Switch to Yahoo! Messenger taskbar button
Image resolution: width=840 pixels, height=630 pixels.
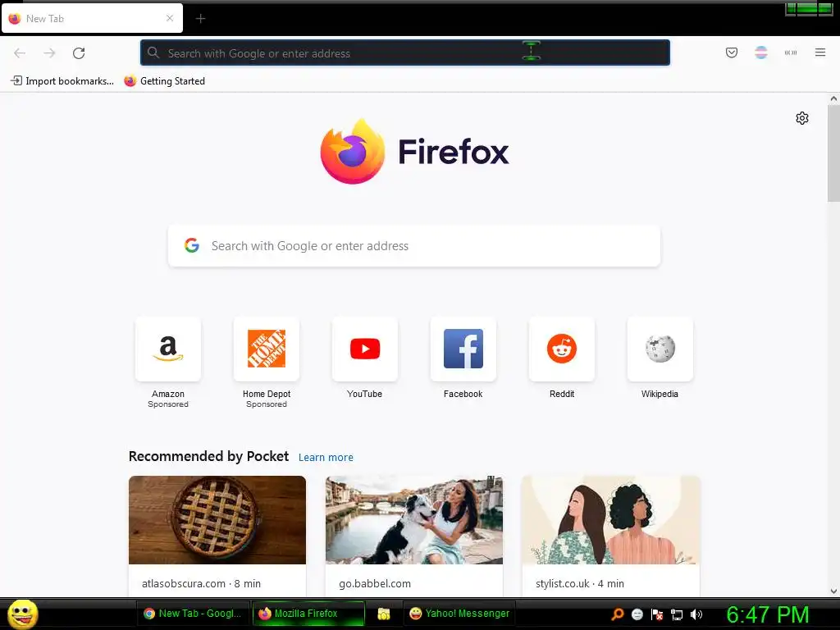tap(459, 614)
